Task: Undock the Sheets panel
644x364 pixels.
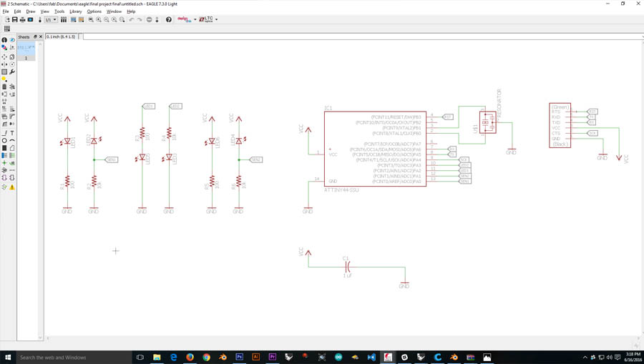Action: pyautogui.click(x=35, y=36)
